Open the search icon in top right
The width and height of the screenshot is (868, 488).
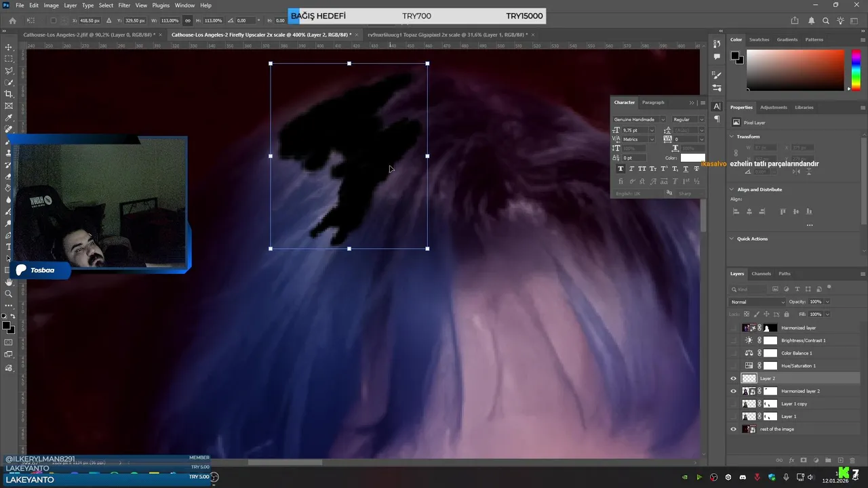(825, 20)
